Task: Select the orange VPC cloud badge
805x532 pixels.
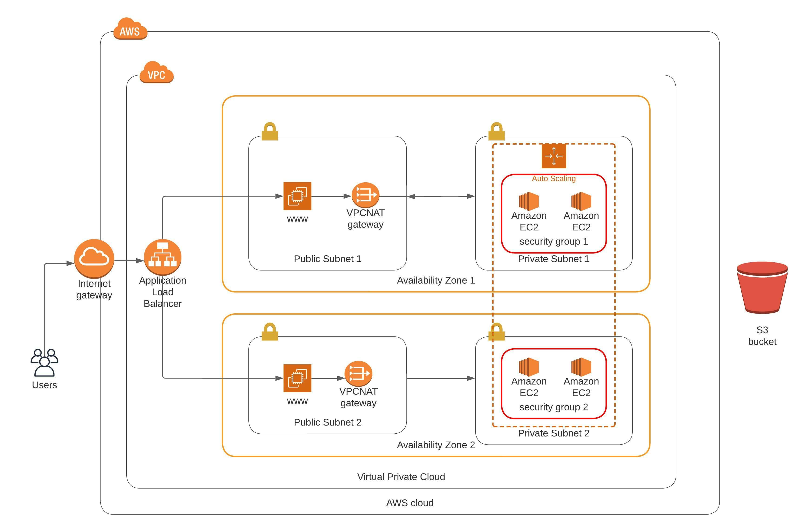Action: pyautogui.click(x=157, y=73)
